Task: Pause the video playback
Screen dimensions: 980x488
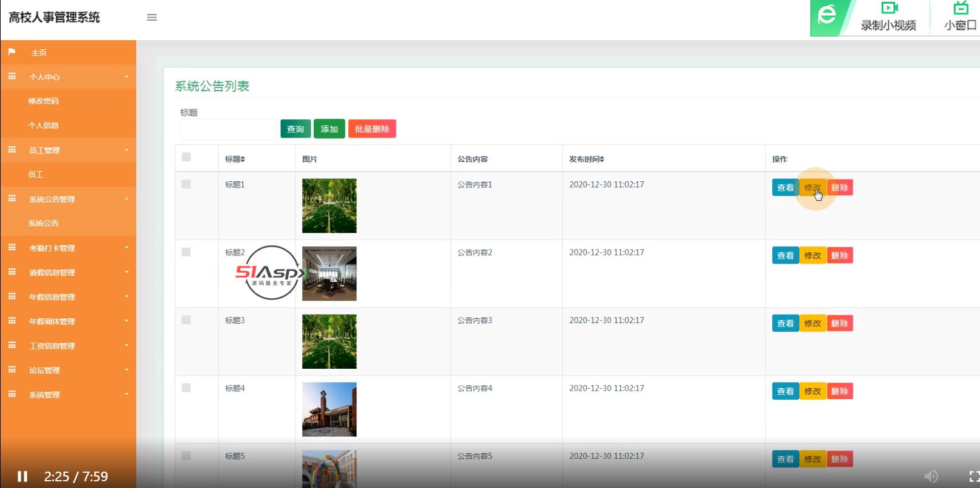Action: [x=22, y=476]
